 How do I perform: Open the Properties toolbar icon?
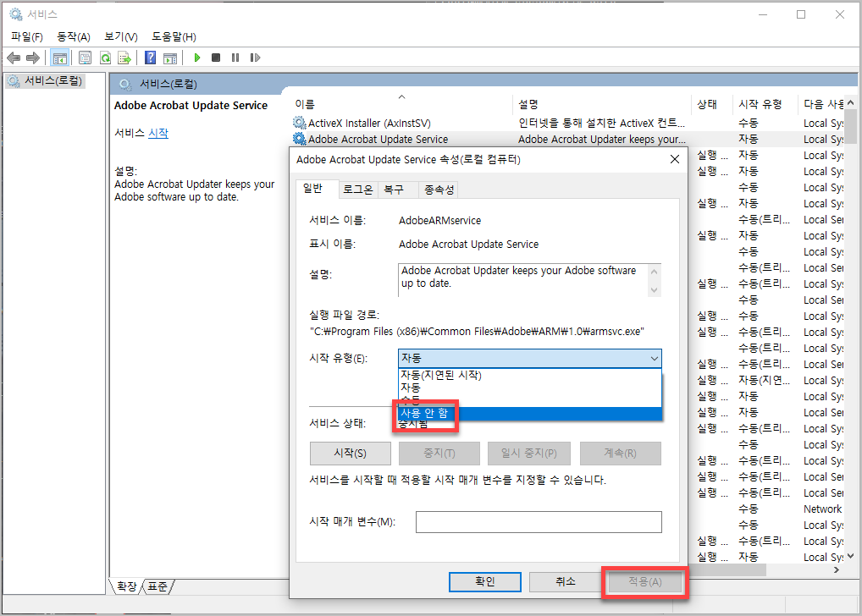pos(85,58)
